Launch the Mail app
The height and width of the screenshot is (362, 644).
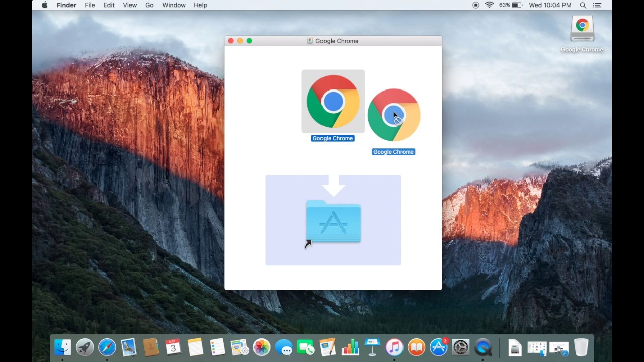[x=128, y=347]
